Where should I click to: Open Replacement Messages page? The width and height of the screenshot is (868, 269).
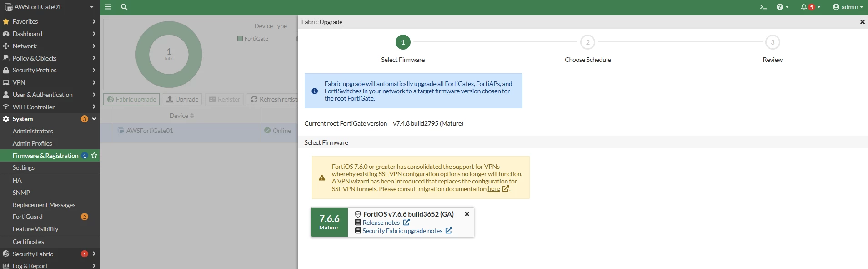tap(50, 205)
